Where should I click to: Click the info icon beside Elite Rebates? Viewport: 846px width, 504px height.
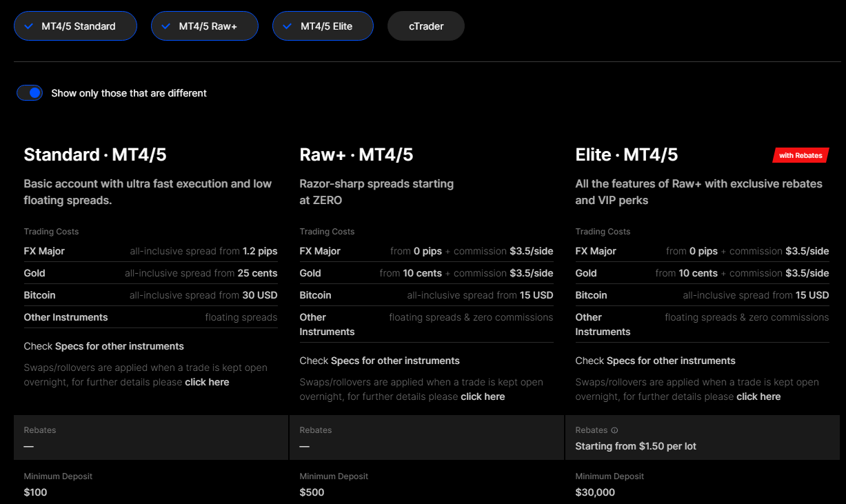point(614,430)
